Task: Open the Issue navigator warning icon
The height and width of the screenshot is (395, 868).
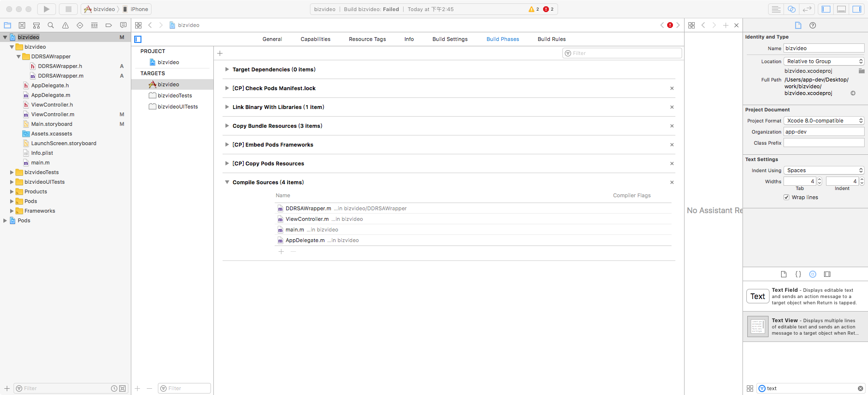Action: [65, 25]
